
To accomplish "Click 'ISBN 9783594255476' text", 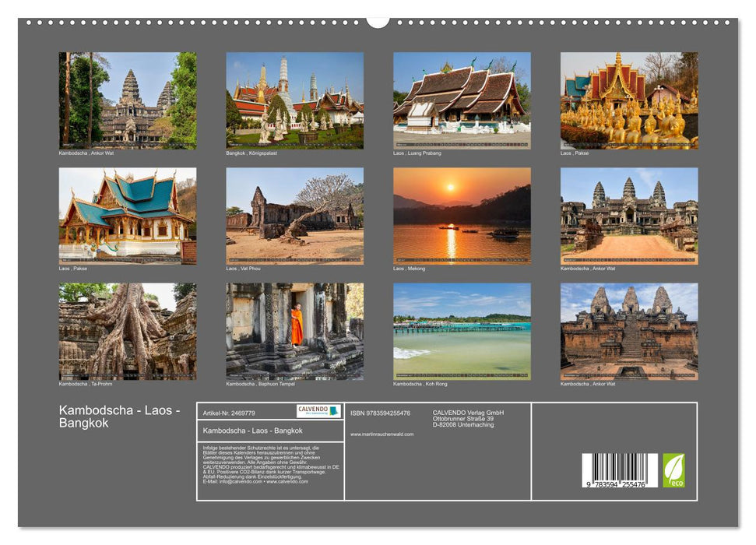I will pos(381,413).
